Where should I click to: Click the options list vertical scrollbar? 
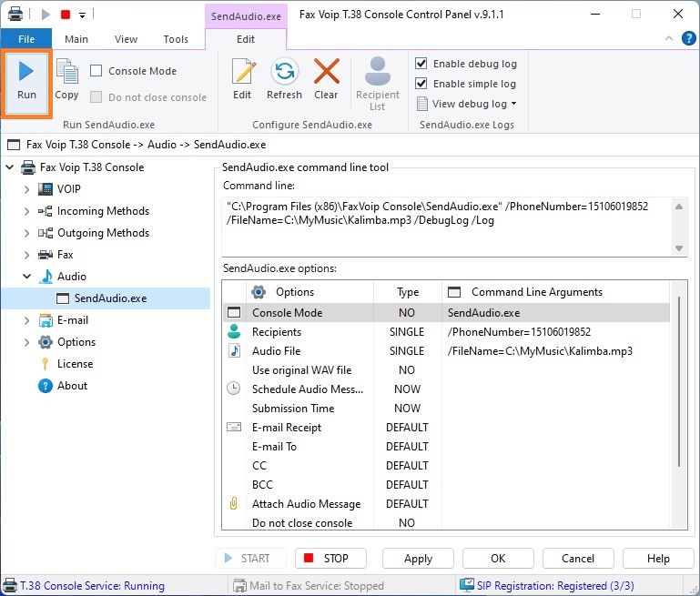pyautogui.click(x=678, y=381)
